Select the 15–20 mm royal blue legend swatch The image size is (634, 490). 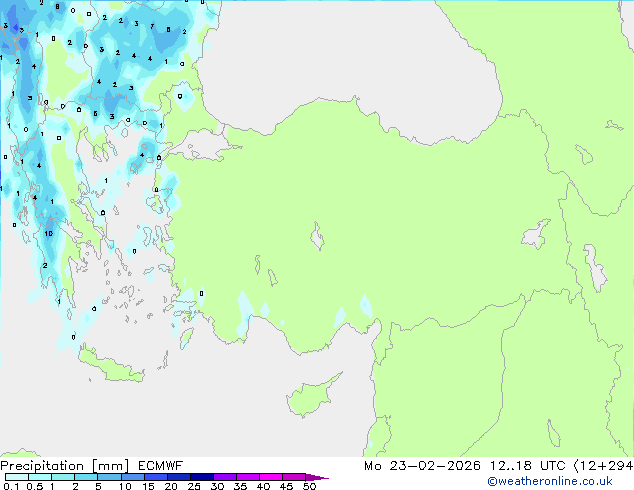coord(156,477)
